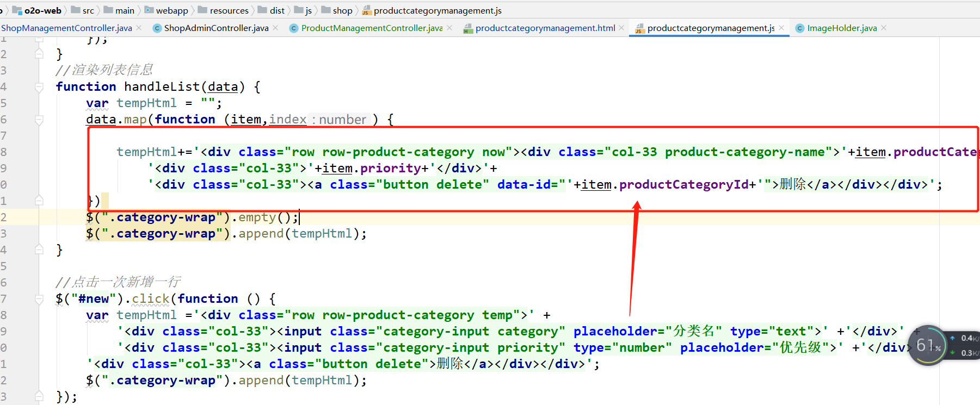This screenshot has width=980, height=405.
Task: Click the var tempHtml = "" declaration
Action: pyautogui.click(x=154, y=103)
